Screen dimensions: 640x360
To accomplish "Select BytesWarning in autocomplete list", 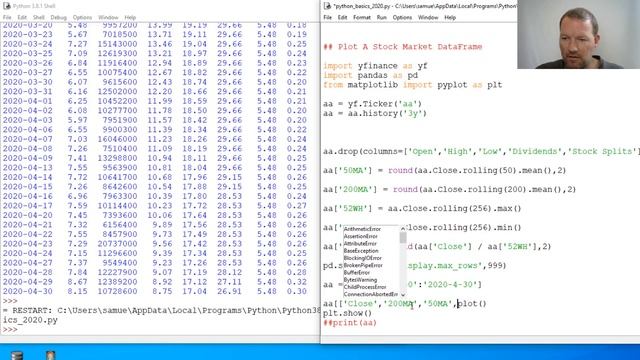I will point(360,280).
